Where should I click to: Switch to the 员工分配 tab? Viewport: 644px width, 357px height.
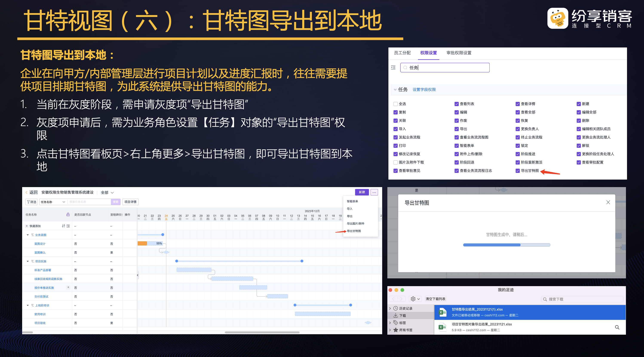(402, 53)
